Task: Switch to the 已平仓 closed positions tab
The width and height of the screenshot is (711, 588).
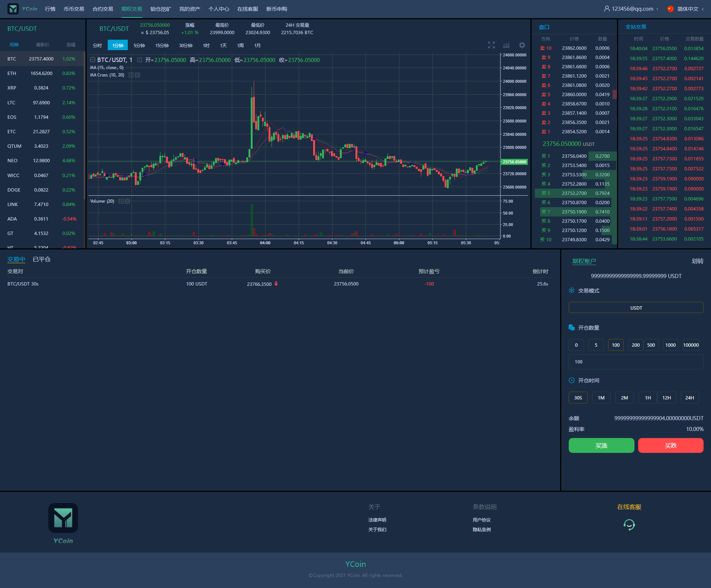Action: pos(42,259)
